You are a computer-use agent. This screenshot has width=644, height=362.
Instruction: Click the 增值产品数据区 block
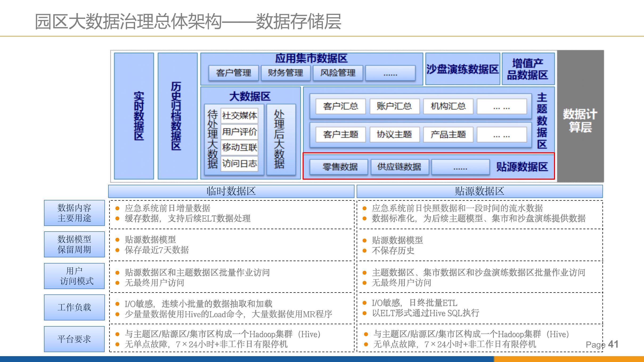click(x=528, y=69)
